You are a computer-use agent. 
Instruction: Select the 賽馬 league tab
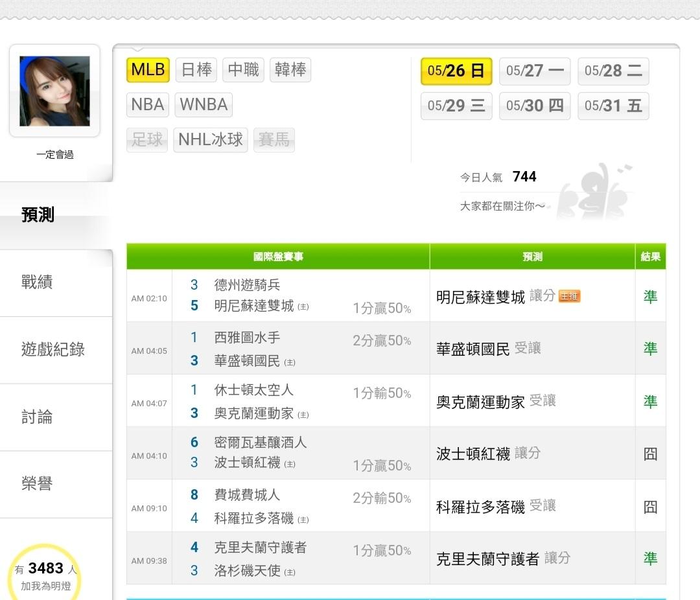click(274, 140)
